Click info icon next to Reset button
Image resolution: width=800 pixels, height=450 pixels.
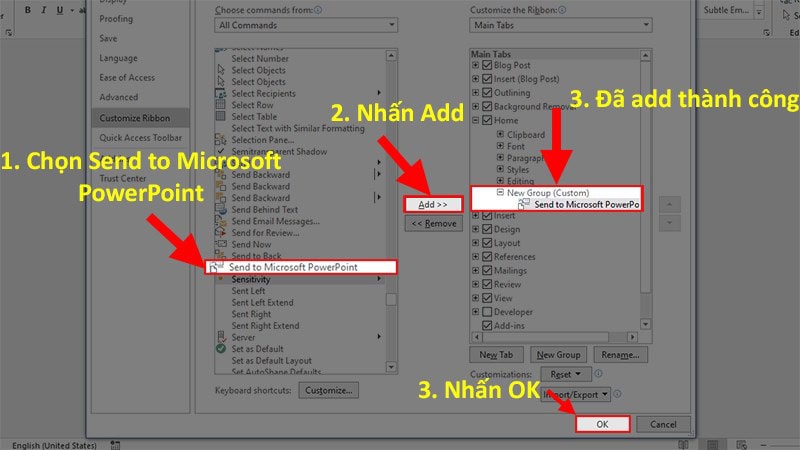[x=598, y=373]
